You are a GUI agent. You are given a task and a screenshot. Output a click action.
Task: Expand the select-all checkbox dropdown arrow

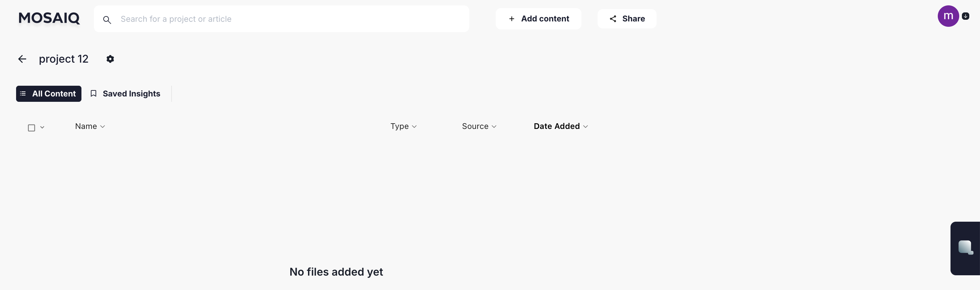(42, 127)
